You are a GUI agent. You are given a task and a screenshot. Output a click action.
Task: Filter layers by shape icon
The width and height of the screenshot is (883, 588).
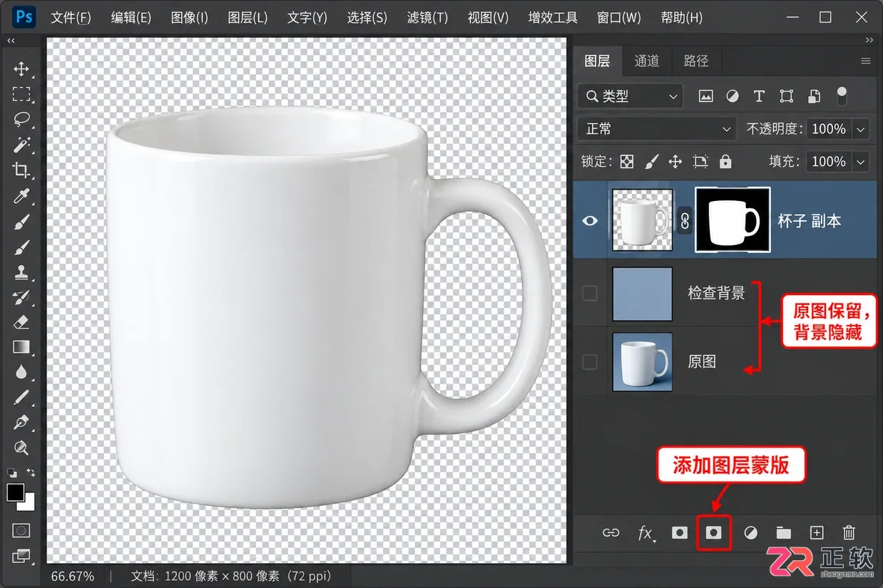coord(786,96)
